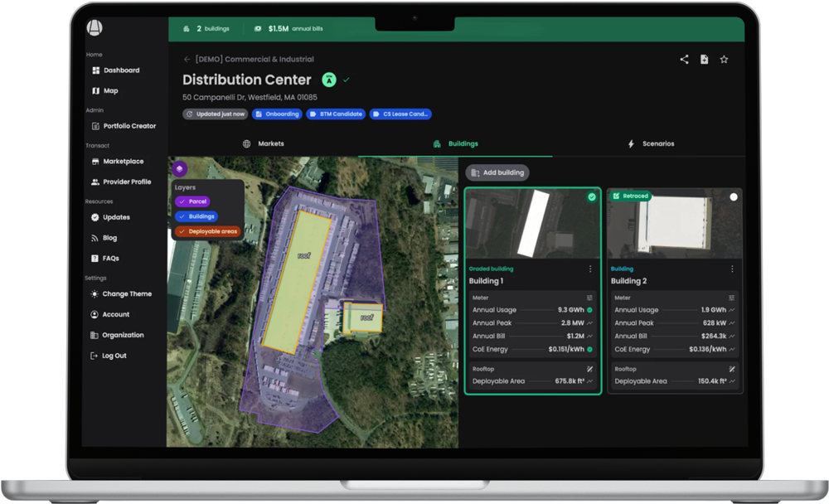
Task: Open the Dashboard page from the sidebar
Action: coord(116,70)
